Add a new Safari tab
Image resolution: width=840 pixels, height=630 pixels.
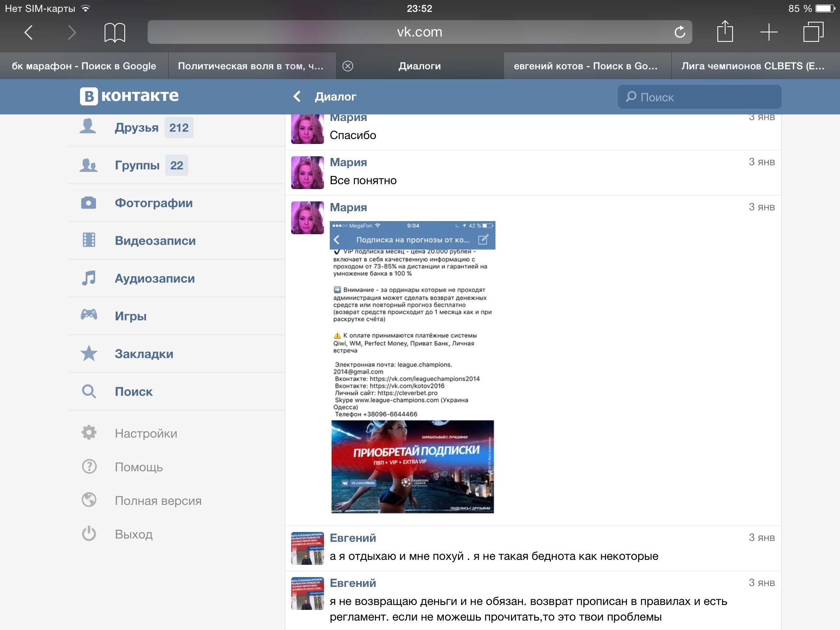[769, 32]
